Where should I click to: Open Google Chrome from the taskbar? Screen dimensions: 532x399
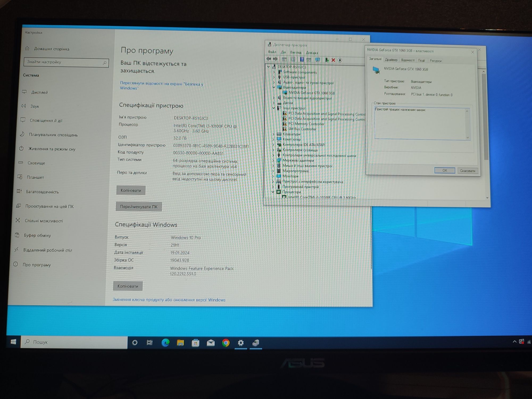coord(226,343)
